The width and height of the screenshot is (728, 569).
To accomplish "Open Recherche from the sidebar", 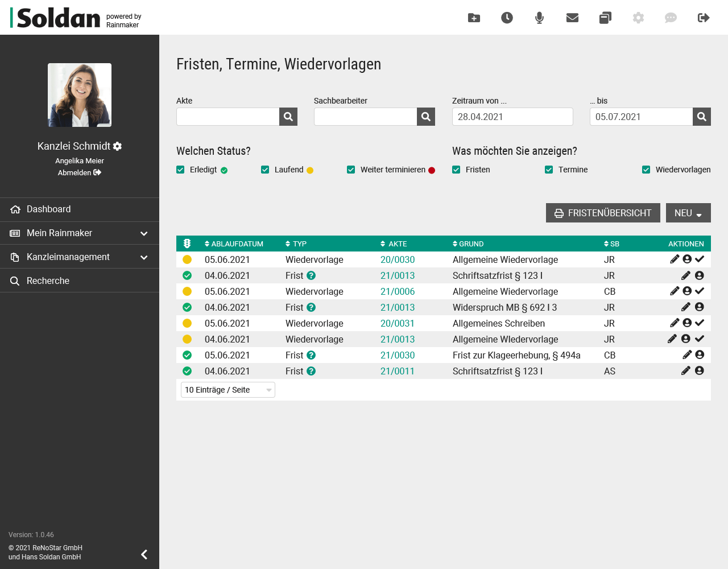I will pos(48,281).
